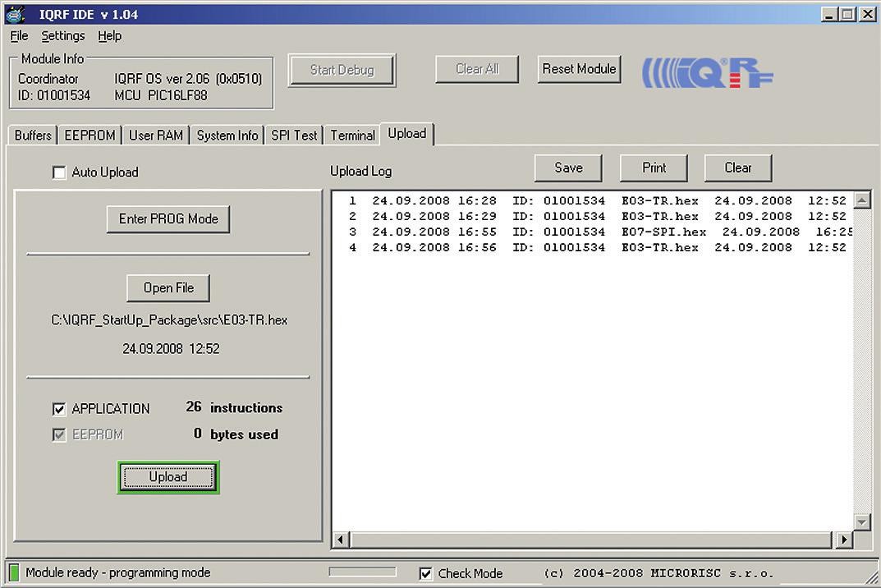
Task: Clear the upload log
Action: tap(738, 168)
